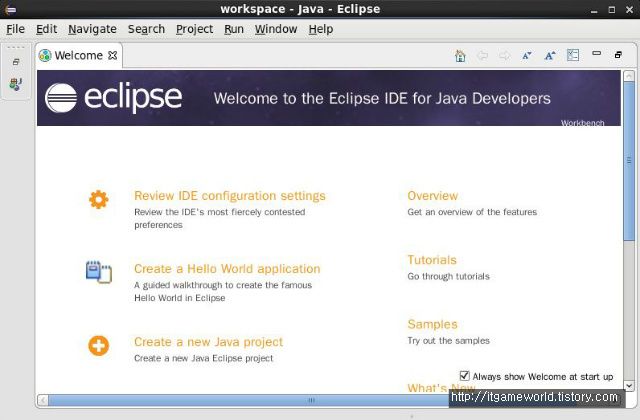Open the File menu

click(x=16, y=29)
